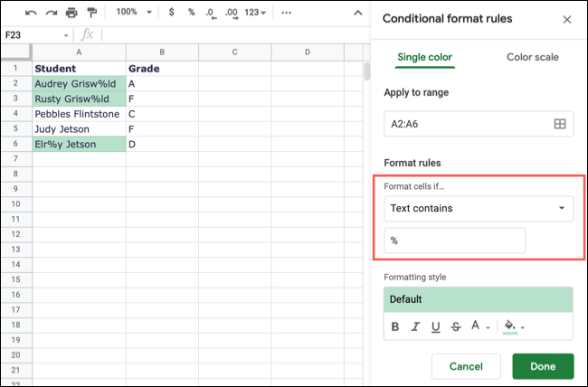Click the Undo arrow icon
The height and width of the screenshot is (387, 588).
pyautogui.click(x=31, y=13)
